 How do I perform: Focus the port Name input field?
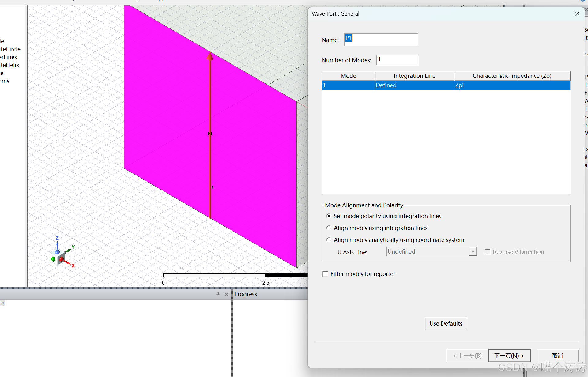click(381, 40)
